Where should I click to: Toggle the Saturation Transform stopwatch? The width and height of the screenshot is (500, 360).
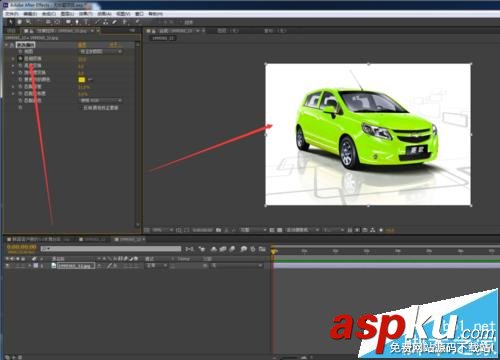20,73
